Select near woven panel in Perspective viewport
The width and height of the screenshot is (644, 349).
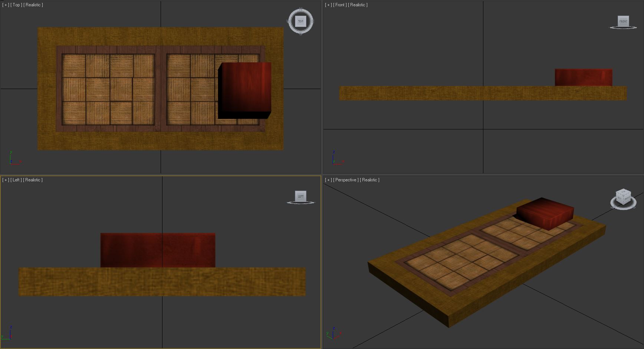pyautogui.click(x=461, y=261)
